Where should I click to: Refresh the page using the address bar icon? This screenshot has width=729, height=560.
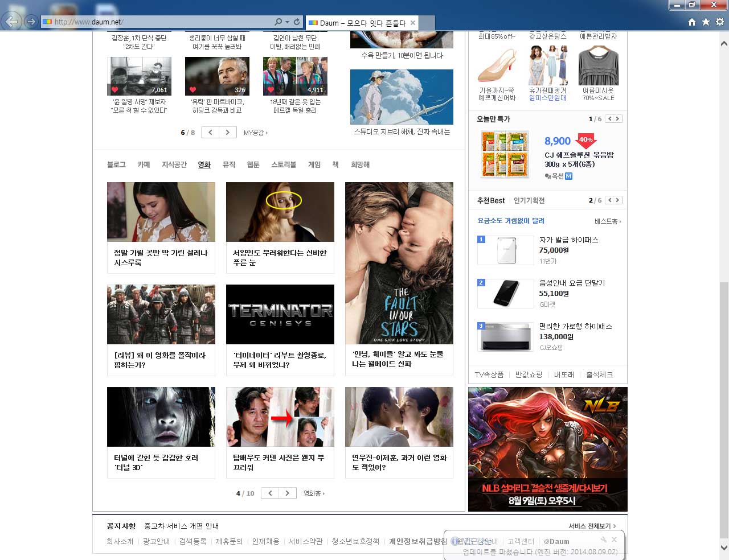[x=297, y=22]
